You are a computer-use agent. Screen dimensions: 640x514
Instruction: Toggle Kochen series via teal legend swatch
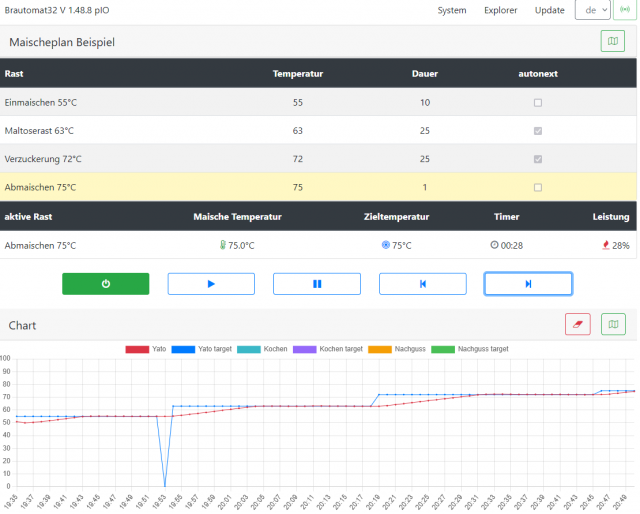tap(249, 349)
